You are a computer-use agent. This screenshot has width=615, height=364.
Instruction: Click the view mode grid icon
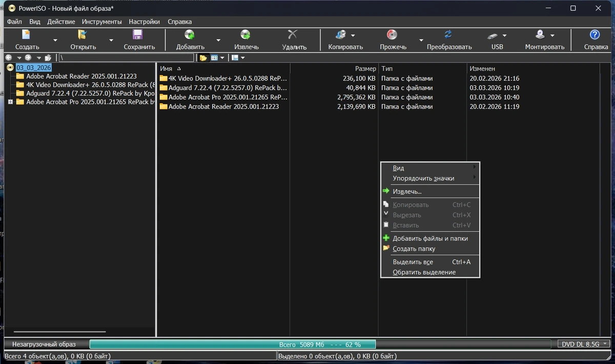[214, 58]
